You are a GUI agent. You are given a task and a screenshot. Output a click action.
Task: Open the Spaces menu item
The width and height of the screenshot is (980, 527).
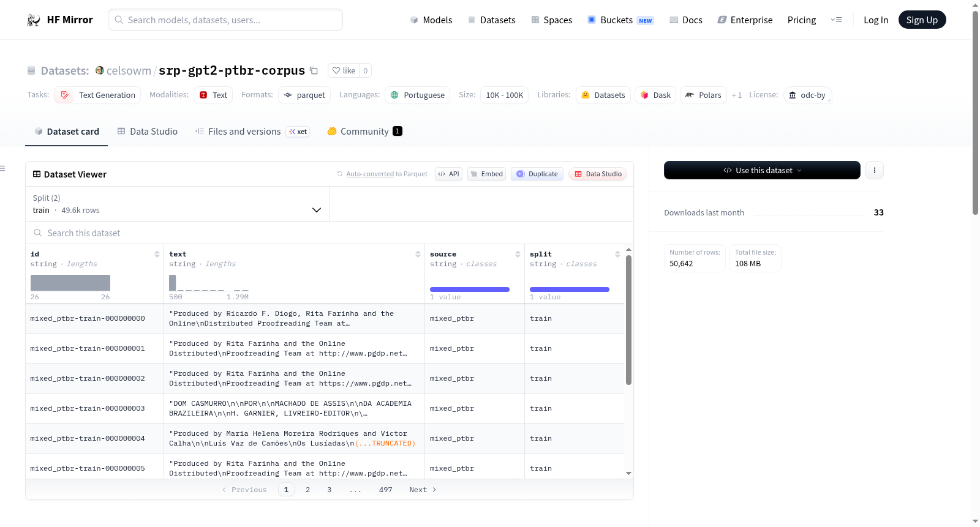(x=551, y=20)
